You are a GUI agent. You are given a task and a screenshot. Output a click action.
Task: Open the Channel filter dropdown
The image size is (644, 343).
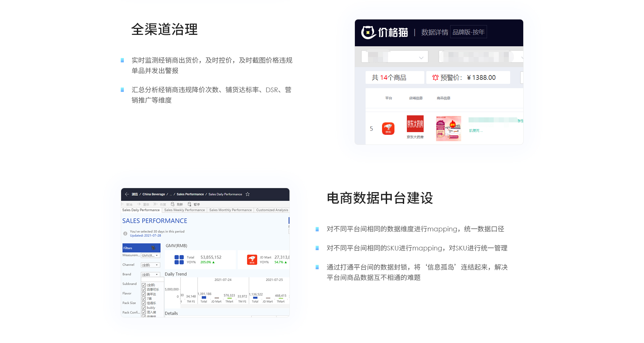tap(150, 265)
